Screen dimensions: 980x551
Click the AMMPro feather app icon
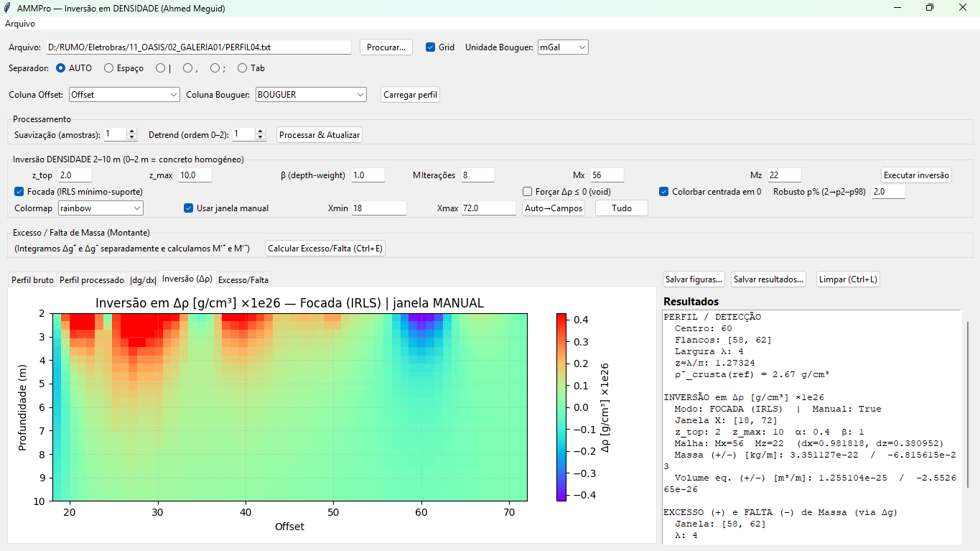pyautogui.click(x=7, y=7)
